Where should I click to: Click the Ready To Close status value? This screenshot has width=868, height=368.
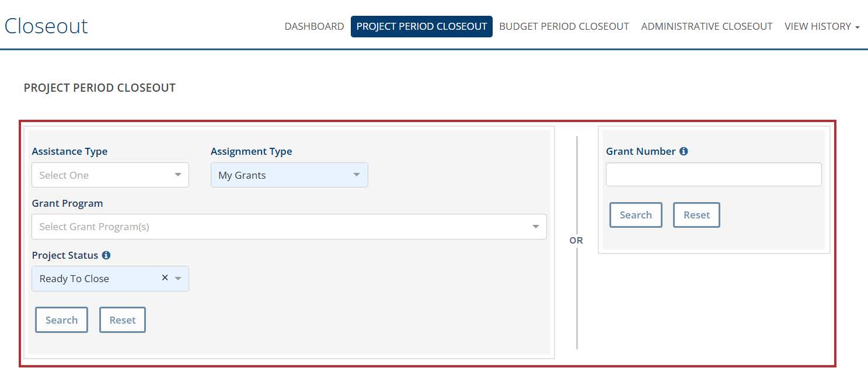pos(74,279)
